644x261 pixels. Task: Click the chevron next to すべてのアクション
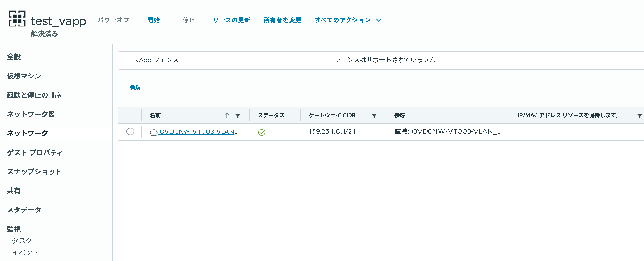(x=378, y=20)
